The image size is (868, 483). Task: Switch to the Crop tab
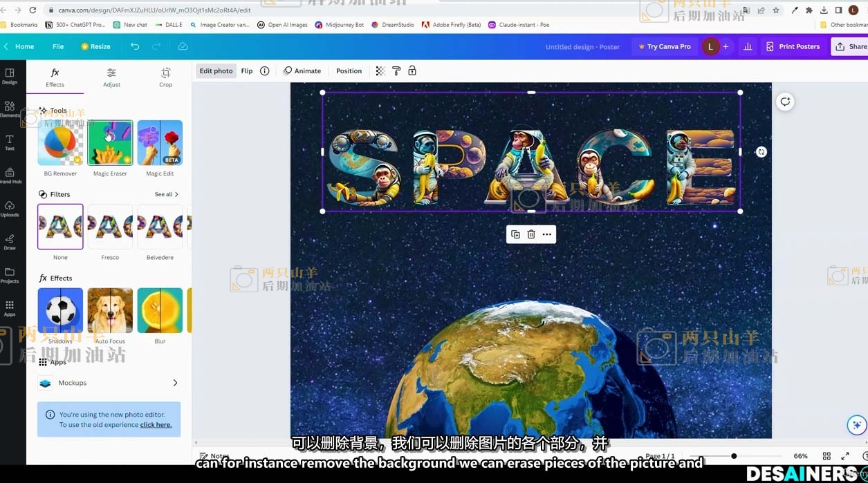pyautogui.click(x=165, y=77)
